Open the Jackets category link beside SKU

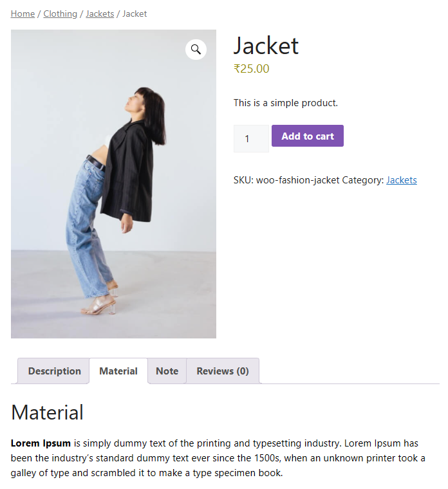pyautogui.click(x=402, y=180)
